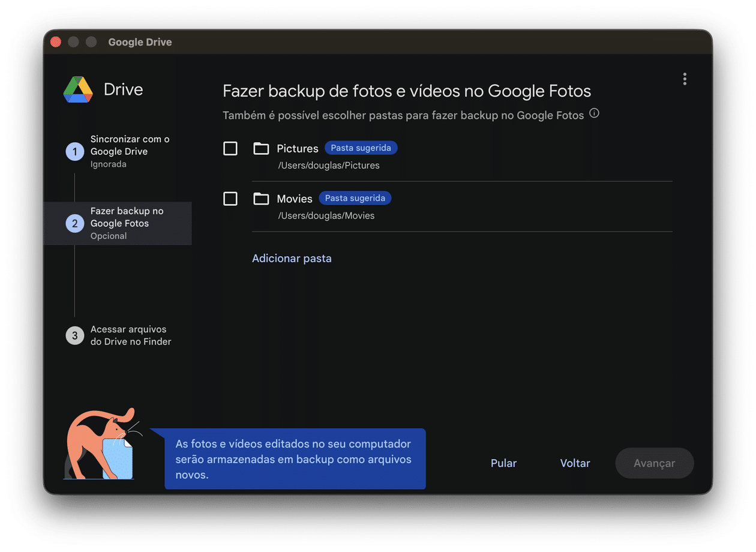Click the Pasta sugerida badge next to Pictures
The height and width of the screenshot is (552, 756).
(x=361, y=147)
